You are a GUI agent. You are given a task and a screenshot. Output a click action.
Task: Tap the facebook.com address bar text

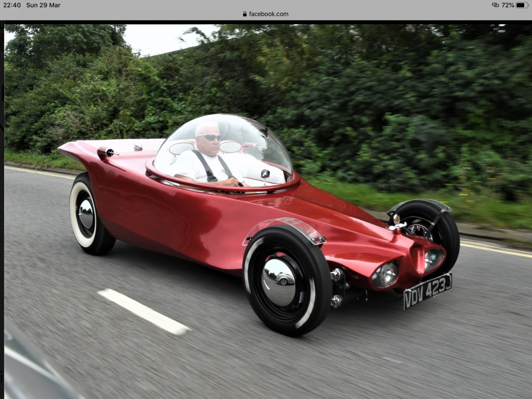click(268, 14)
